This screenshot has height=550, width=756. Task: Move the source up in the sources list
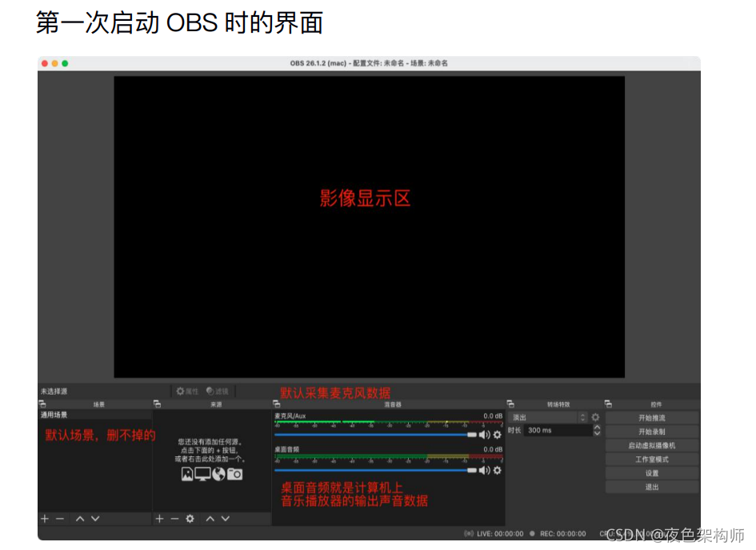(210, 519)
